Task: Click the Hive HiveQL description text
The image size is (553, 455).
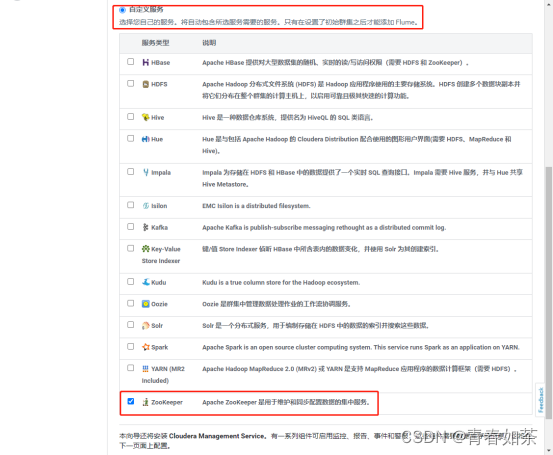Action: 288,117
